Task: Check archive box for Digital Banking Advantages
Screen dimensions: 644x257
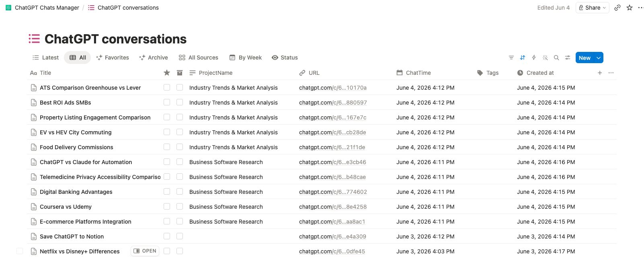Action: 180,191
